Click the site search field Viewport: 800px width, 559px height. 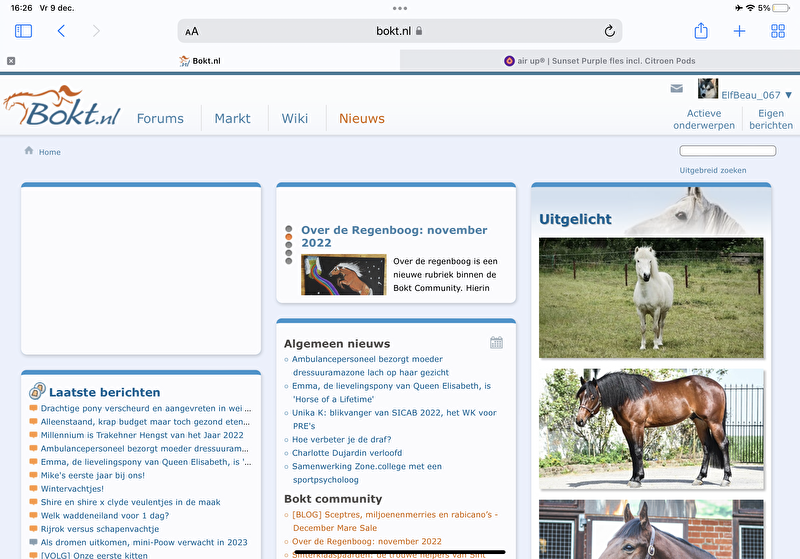point(728,150)
